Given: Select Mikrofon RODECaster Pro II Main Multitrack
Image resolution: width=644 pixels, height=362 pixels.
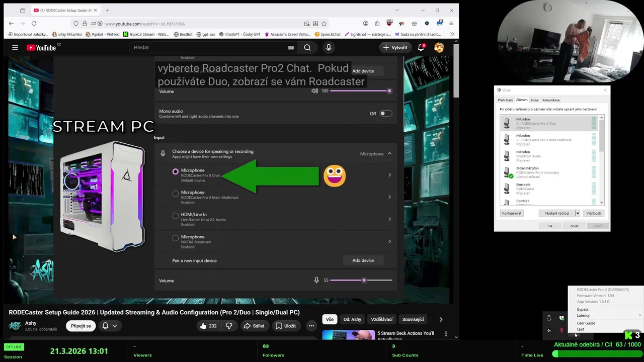Looking at the screenshot, I should [x=549, y=140].
